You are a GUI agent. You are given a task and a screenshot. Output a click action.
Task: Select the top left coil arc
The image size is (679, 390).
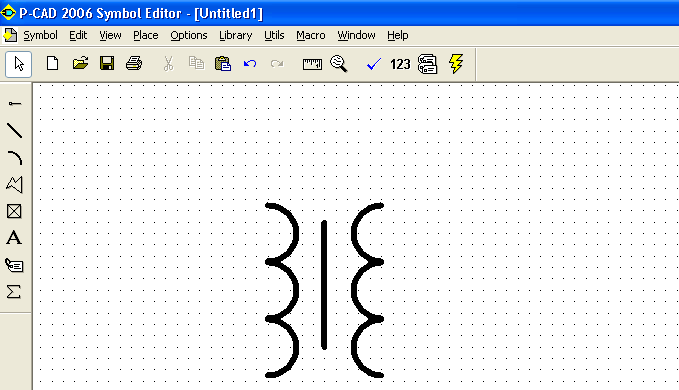tap(296, 234)
